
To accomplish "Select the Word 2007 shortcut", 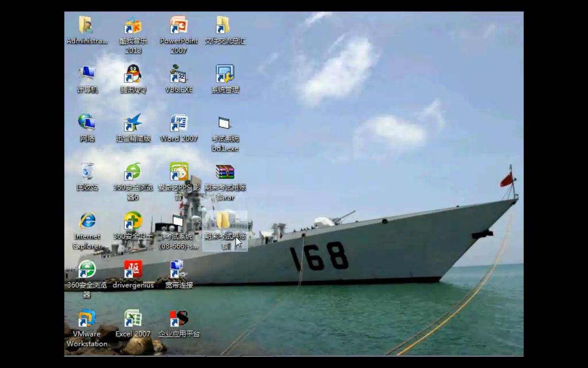I will [x=179, y=123].
